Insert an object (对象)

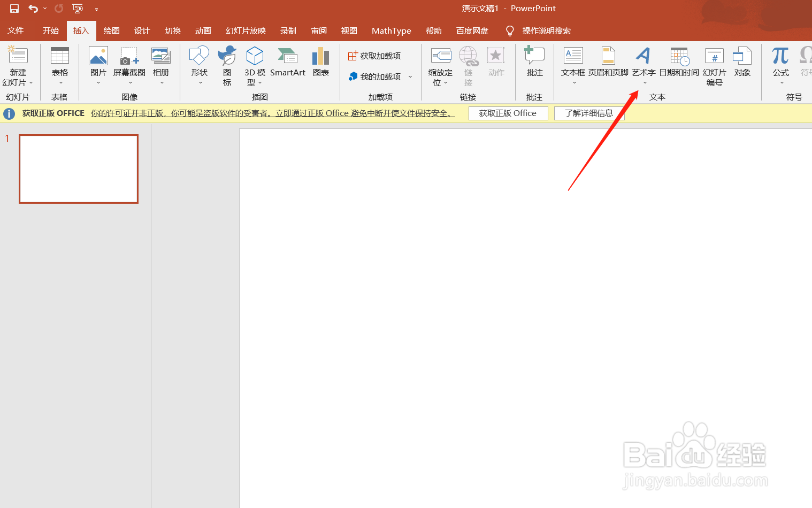click(x=742, y=62)
